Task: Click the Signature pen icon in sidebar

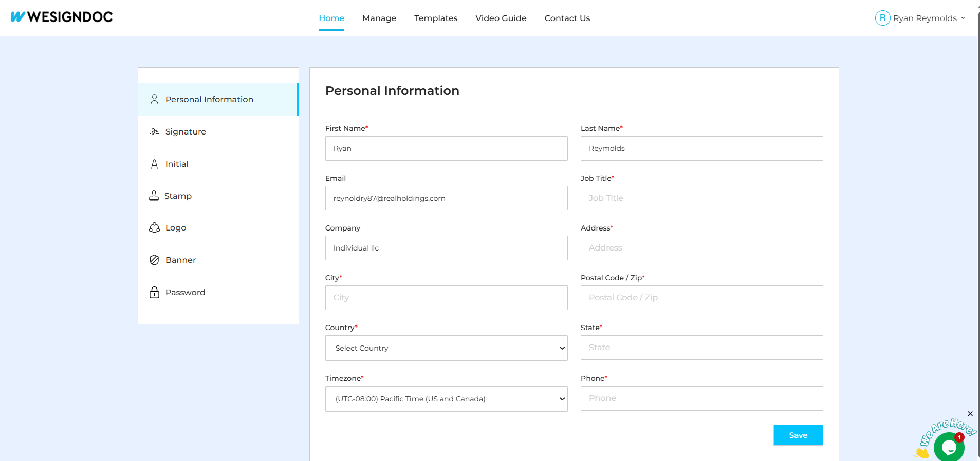Action: click(154, 132)
